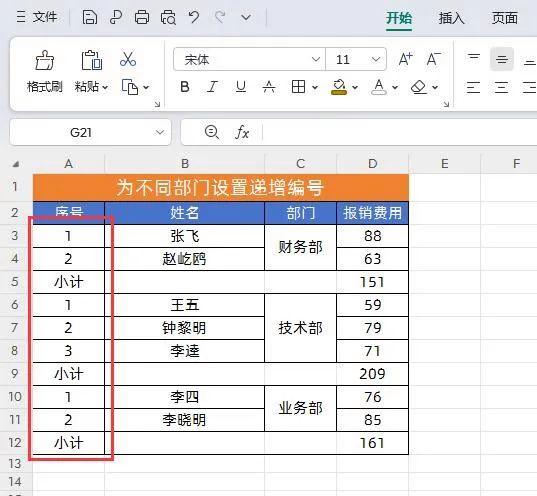This screenshot has height=496, width=537.
Task: Click the cell containing 张飞
Action: [x=185, y=236]
